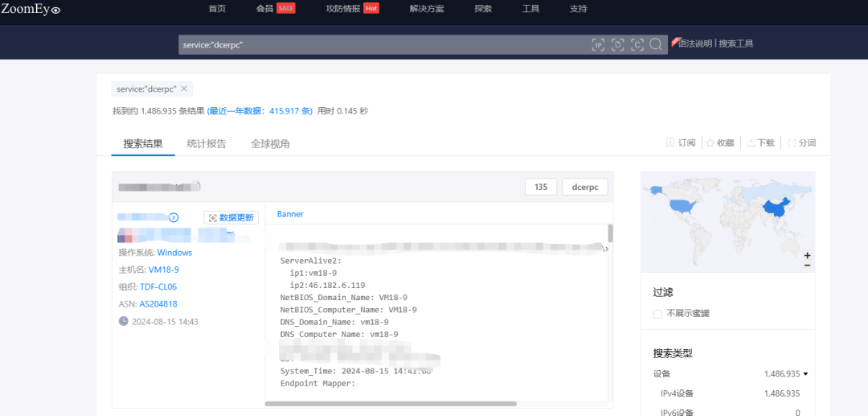This screenshot has height=416, width=868.
Task: Click the 订阅 bookmark icon
Action: 669,143
